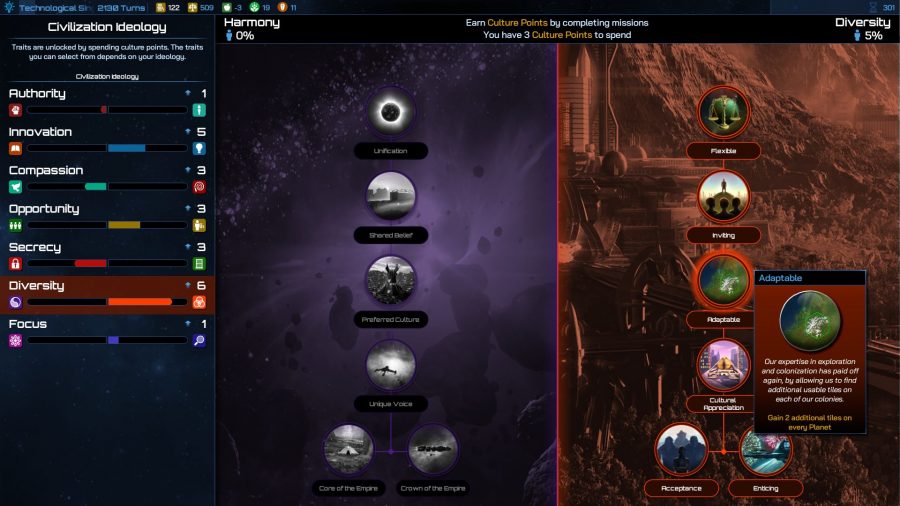The width and height of the screenshot is (900, 506).
Task: Click the Preferred Culture trait icon
Action: click(390, 281)
